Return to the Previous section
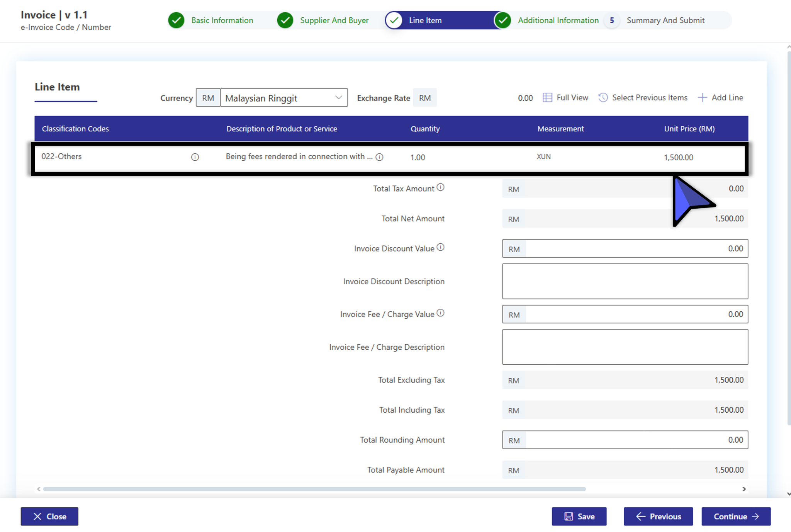Image resolution: width=791 pixels, height=532 pixels. 658,516
